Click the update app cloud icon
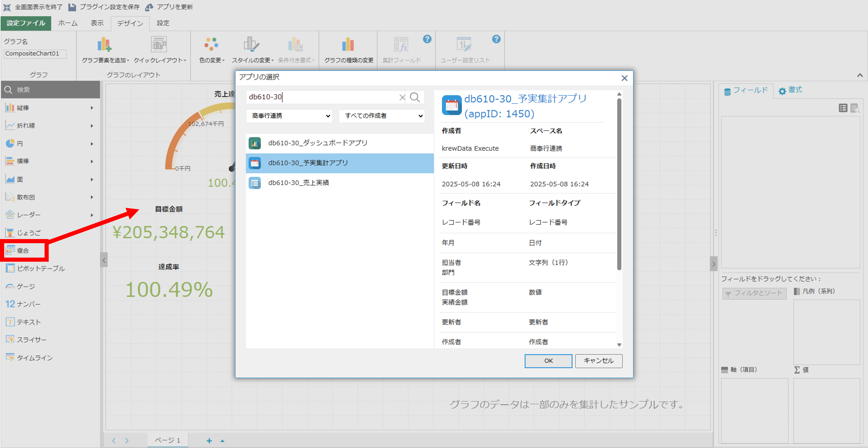This screenshot has height=448, width=868. (149, 7)
